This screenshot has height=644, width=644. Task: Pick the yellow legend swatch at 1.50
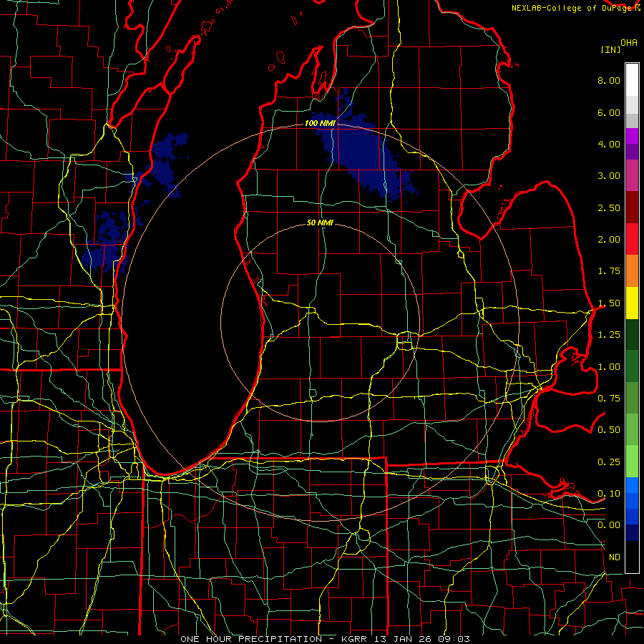tap(632, 303)
